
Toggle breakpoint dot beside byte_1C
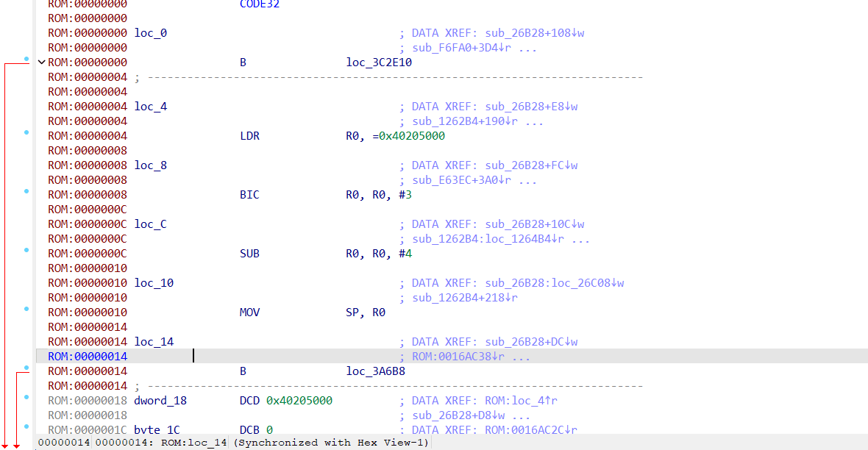[26, 426]
